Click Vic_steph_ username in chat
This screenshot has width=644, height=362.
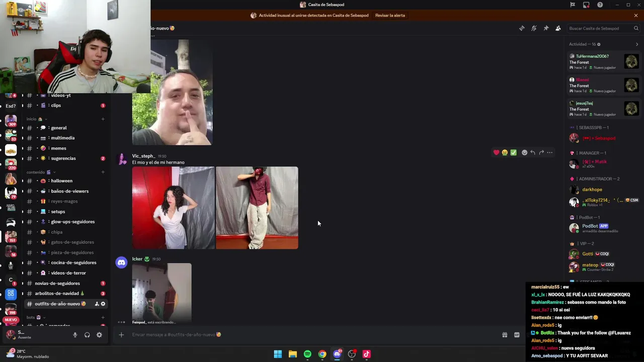pyautogui.click(x=143, y=156)
